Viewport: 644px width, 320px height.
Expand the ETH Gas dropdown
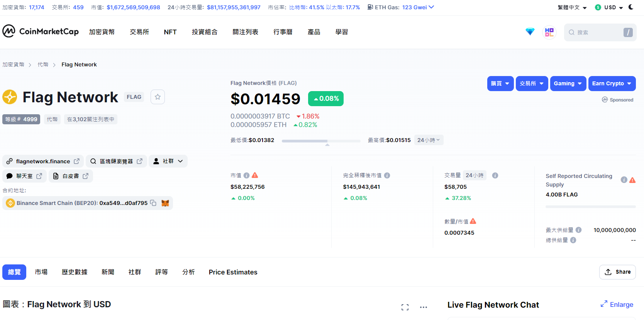431,7
